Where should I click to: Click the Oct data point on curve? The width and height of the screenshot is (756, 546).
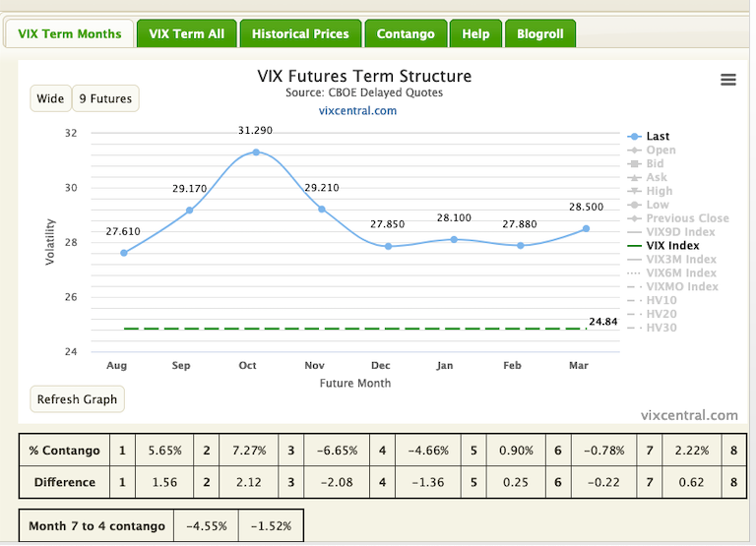pos(256,152)
